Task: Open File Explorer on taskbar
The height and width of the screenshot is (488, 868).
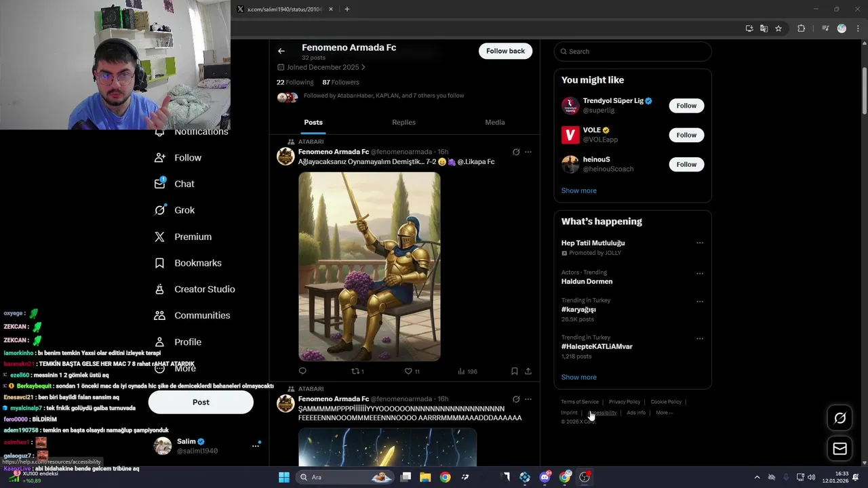Action: tap(425, 477)
